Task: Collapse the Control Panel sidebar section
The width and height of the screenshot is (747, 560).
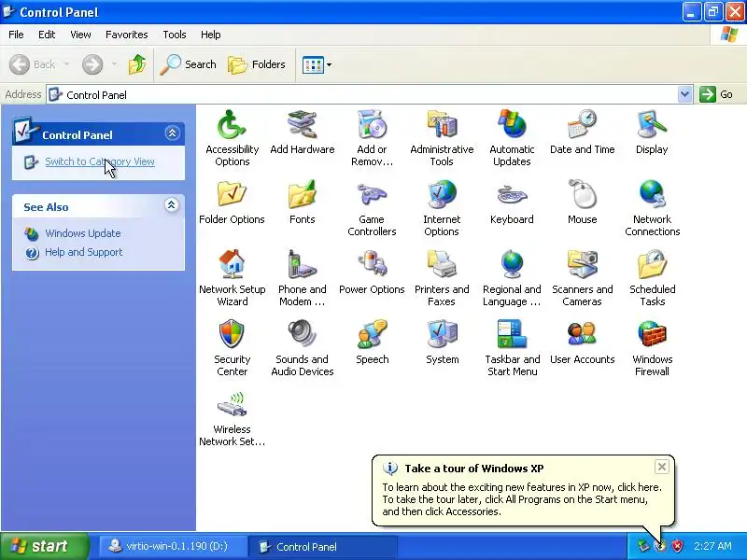Action: coord(172,133)
